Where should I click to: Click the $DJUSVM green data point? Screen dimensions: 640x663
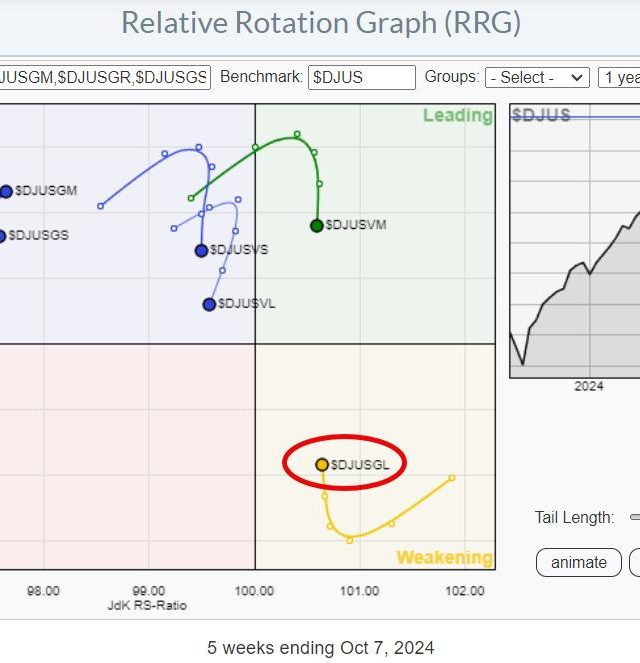[x=317, y=225]
